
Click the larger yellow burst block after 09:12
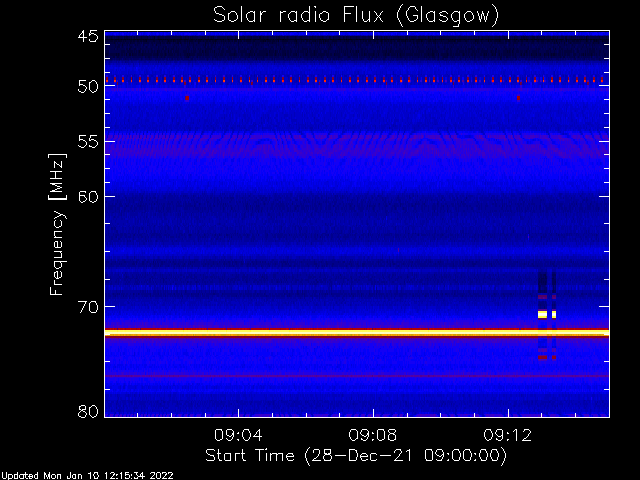pyautogui.click(x=542, y=314)
